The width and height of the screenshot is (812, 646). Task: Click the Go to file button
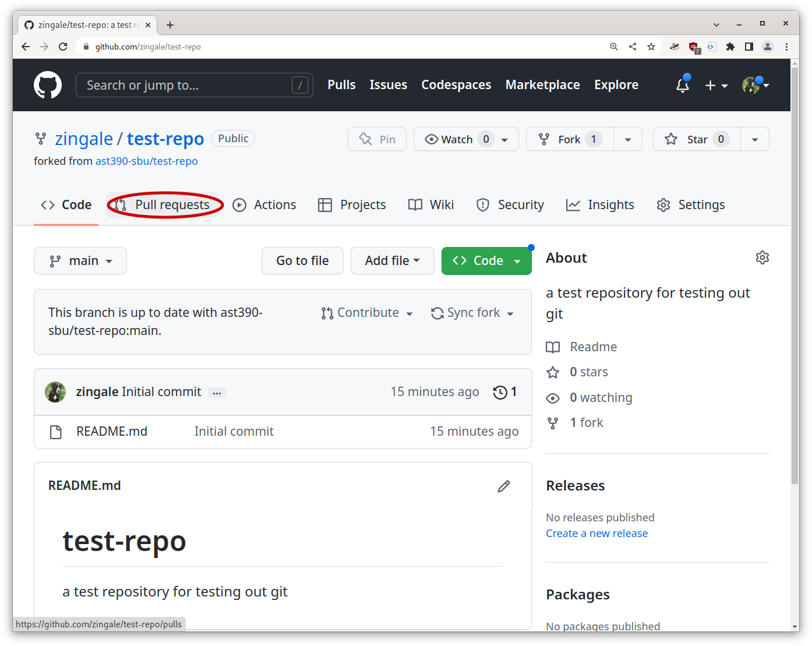(x=302, y=260)
